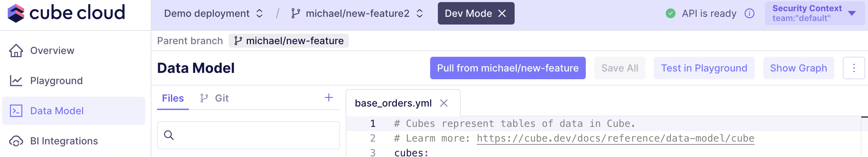Image resolution: width=868 pixels, height=157 pixels.
Task: Open the three-dot more options menu
Action: coord(854,68)
